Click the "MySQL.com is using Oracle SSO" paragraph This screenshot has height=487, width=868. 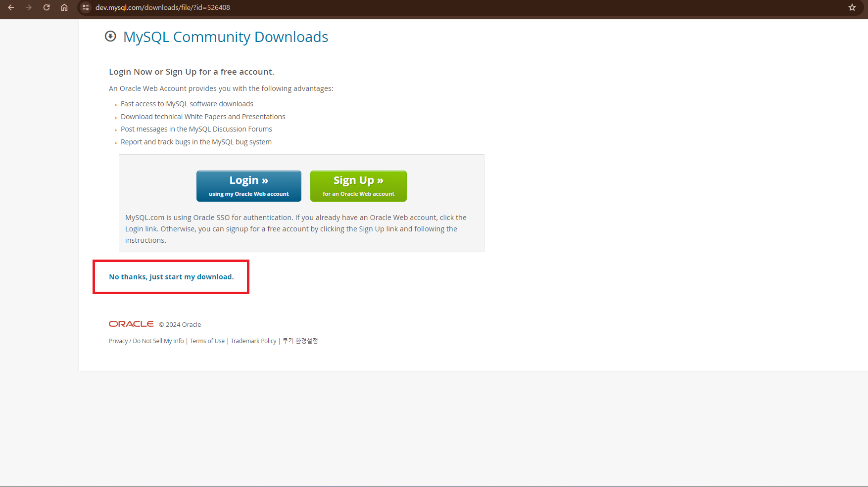296,229
